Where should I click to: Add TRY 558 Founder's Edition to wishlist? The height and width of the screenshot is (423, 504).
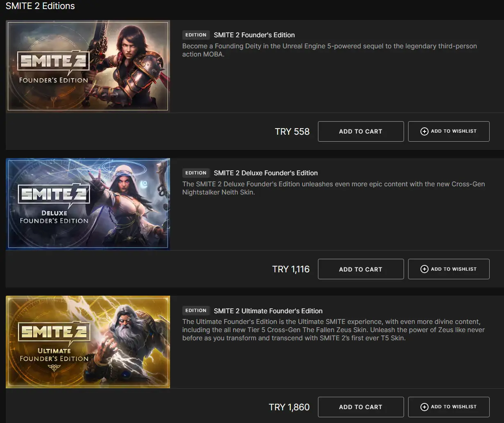449,131
